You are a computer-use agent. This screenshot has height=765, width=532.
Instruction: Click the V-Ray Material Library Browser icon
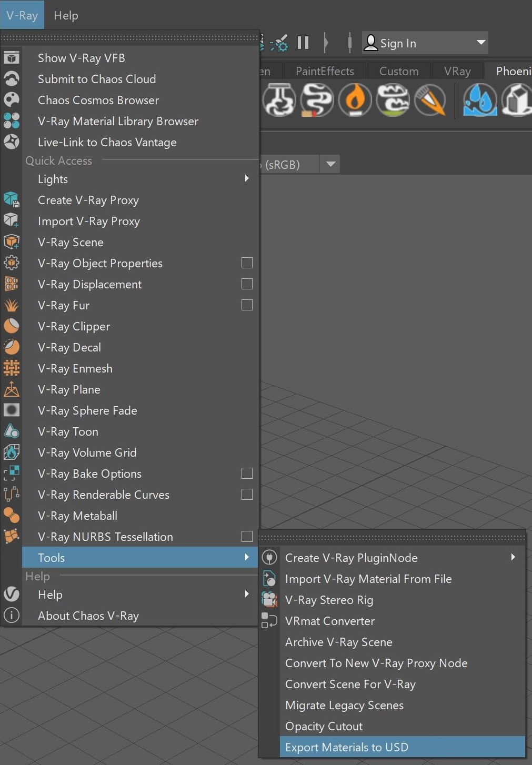point(12,120)
